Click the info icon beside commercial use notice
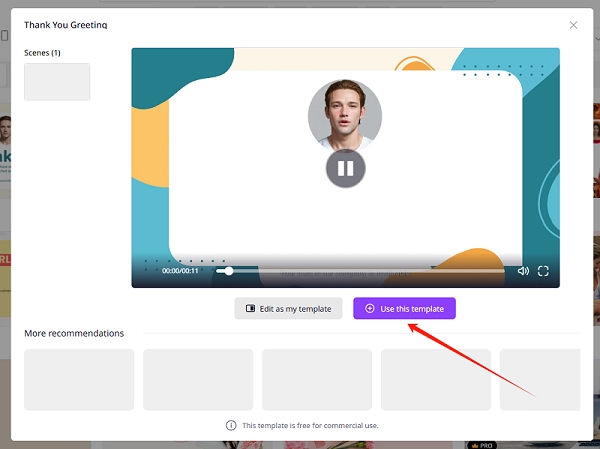This screenshot has height=449, width=600. click(231, 425)
